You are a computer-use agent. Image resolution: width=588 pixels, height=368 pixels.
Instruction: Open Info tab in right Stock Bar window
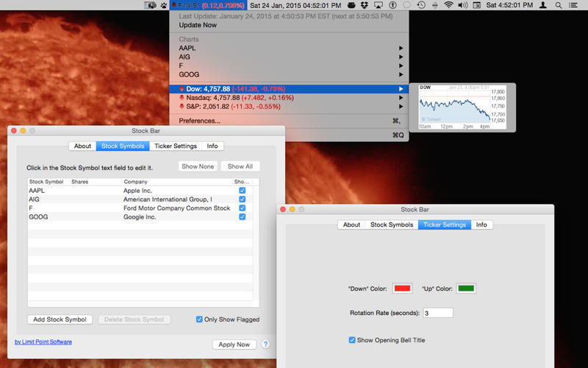481,224
